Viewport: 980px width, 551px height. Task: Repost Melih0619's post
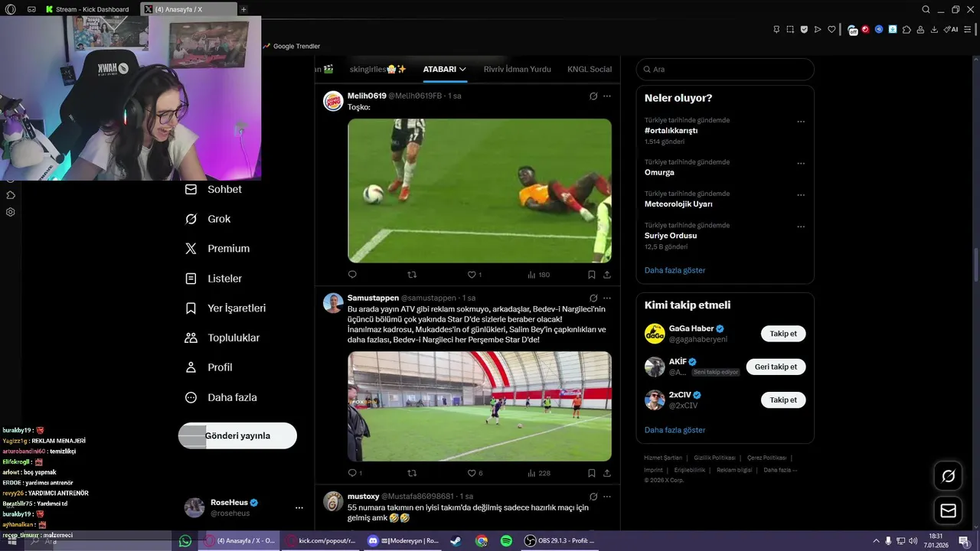[x=412, y=274]
